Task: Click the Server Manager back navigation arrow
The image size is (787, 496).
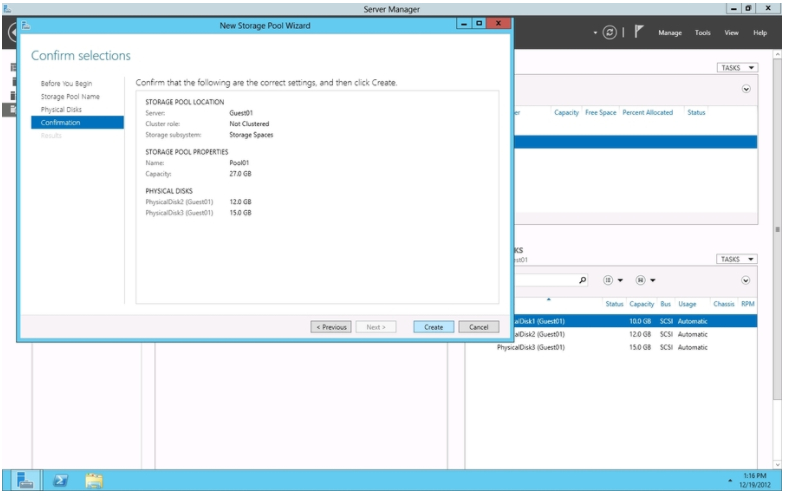Action: (12, 33)
